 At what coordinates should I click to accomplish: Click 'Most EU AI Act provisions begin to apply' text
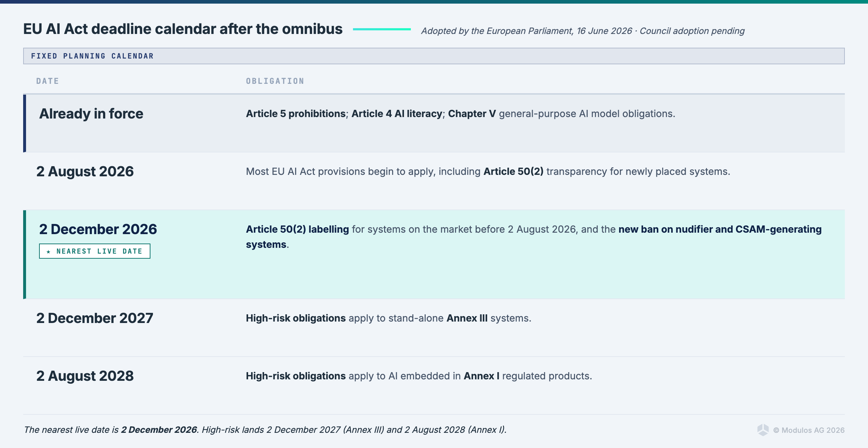click(x=340, y=172)
